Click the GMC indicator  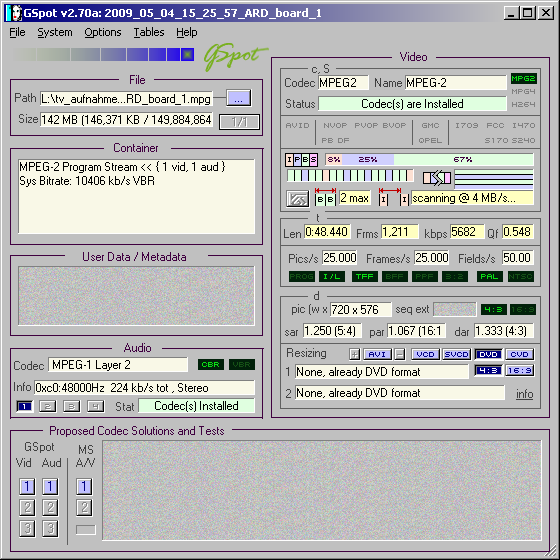click(430, 125)
